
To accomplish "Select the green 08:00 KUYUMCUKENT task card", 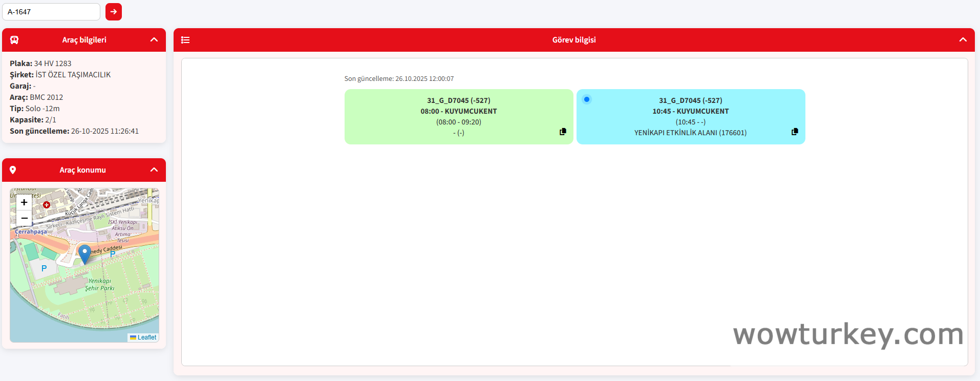I will pos(458,116).
